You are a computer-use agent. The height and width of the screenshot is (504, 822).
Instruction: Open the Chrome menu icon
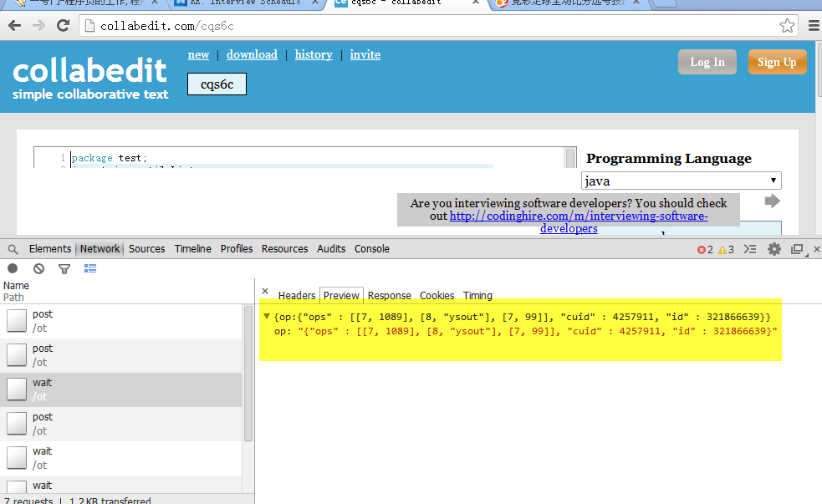(814, 26)
